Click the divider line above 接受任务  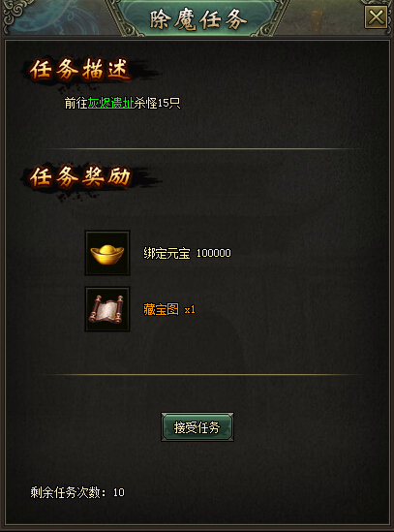point(197,375)
